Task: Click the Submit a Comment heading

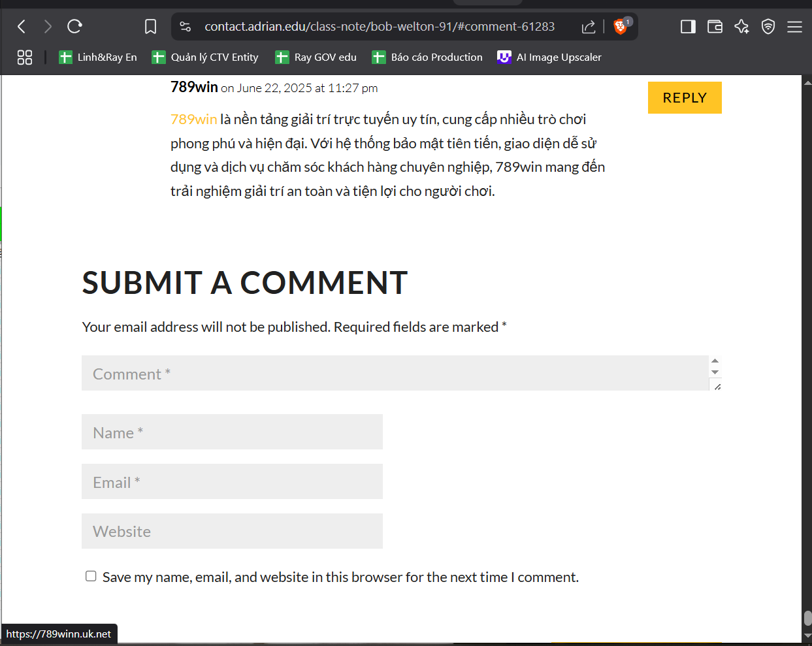Action: (245, 283)
